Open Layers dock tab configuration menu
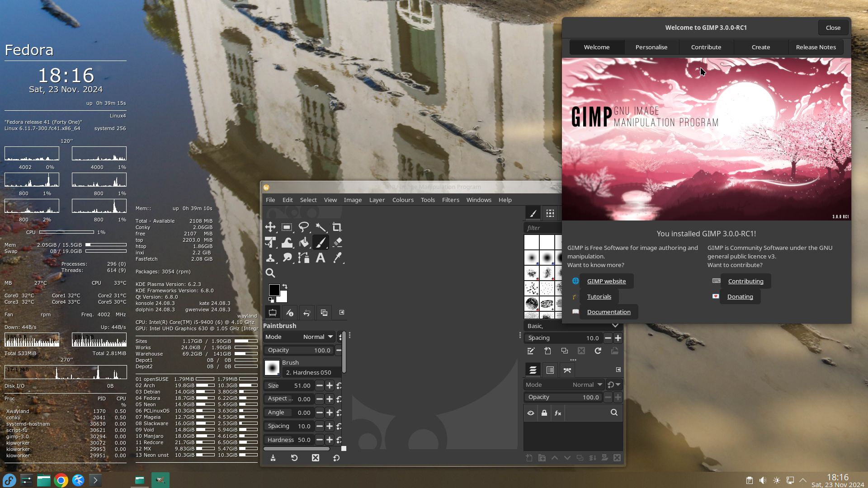 [x=618, y=370]
